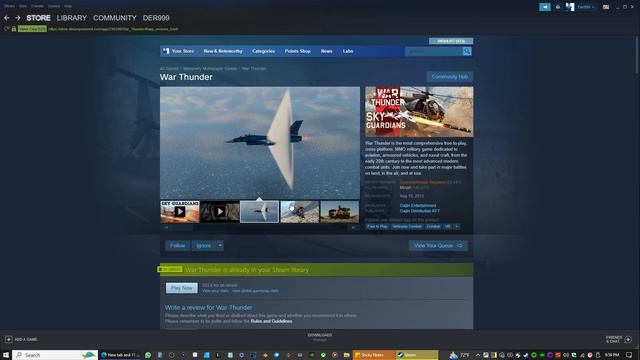Switch to the LIBRARY tab

[x=71, y=18]
